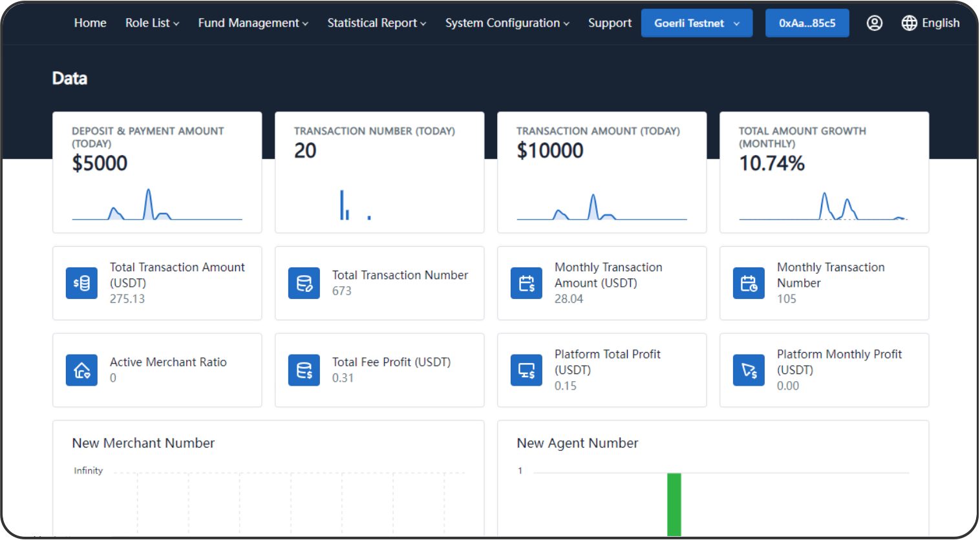This screenshot has width=980, height=540.
Task: Go to the Home page
Action: [90, 23]
